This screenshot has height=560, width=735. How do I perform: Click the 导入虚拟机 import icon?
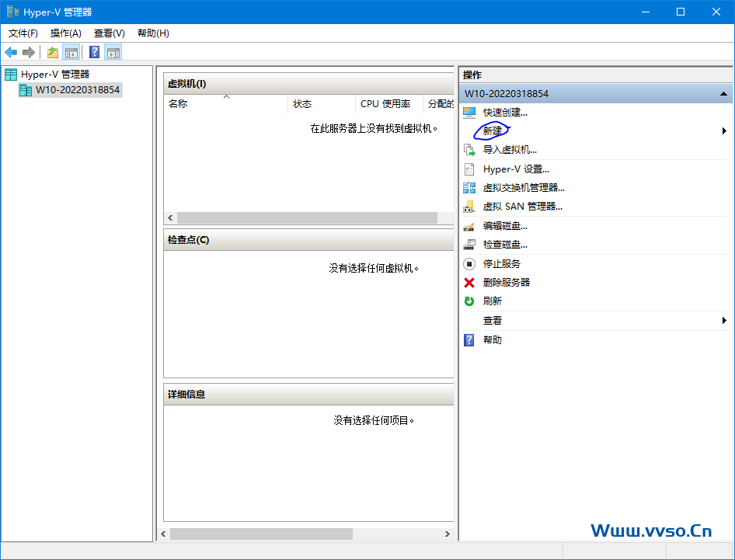(x=469, y=150)
